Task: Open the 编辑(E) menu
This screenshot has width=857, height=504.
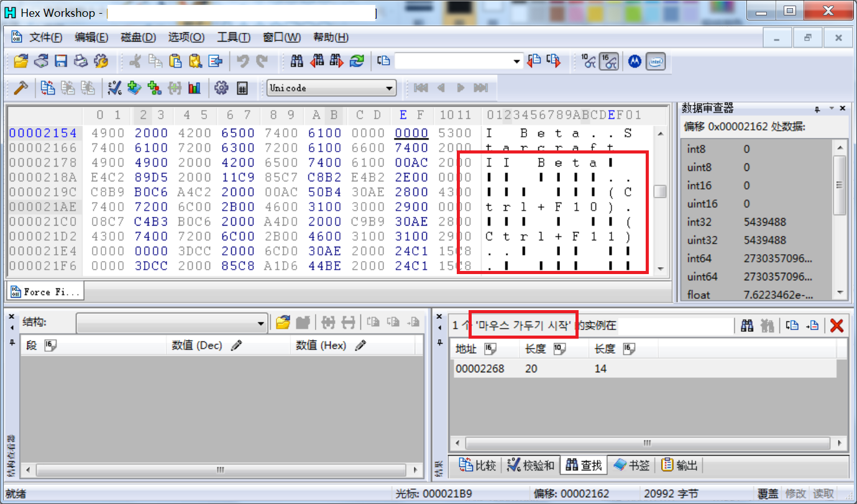Action: [91, 37]
